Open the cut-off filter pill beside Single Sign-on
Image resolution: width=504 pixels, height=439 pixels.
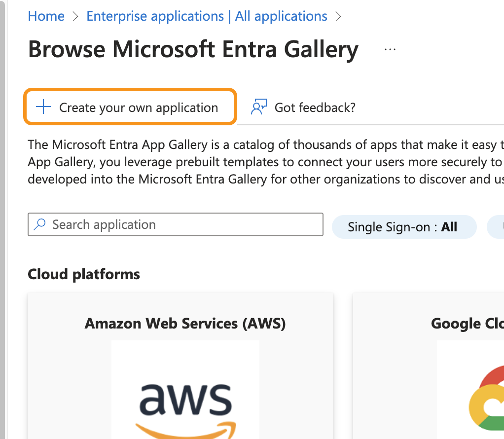496,227
